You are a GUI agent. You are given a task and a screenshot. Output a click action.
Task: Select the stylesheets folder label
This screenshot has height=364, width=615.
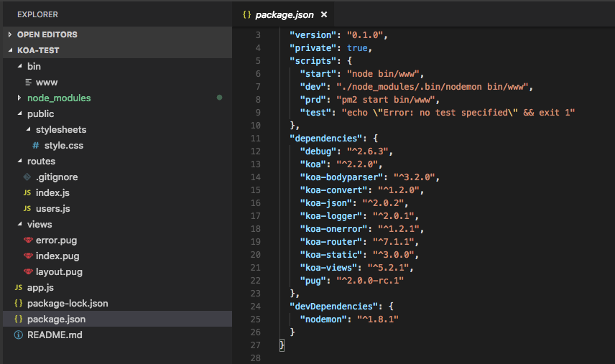(61, 130)
